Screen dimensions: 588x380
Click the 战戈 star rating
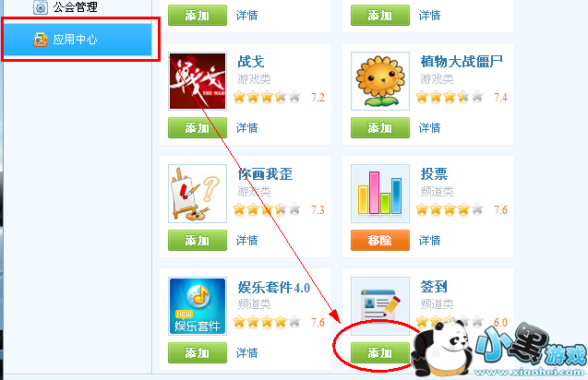pos(267,97)
